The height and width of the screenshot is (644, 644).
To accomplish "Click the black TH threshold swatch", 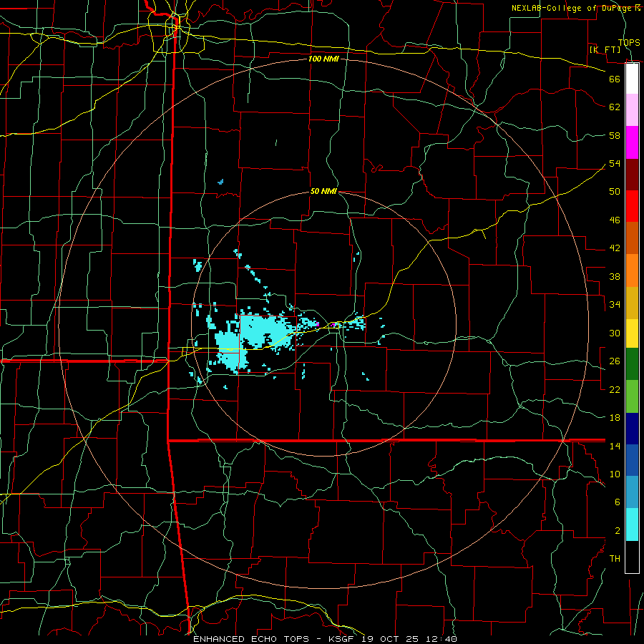I will coord(632,557).
